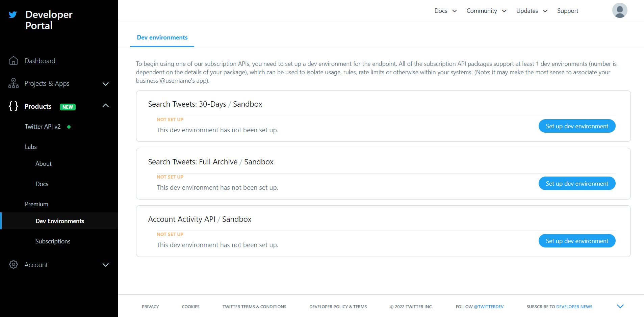Image resolution: width=644 pixels, height=317 pixels.
Task: Open the Privacy footer link
Action: click(x=150, y=307)
